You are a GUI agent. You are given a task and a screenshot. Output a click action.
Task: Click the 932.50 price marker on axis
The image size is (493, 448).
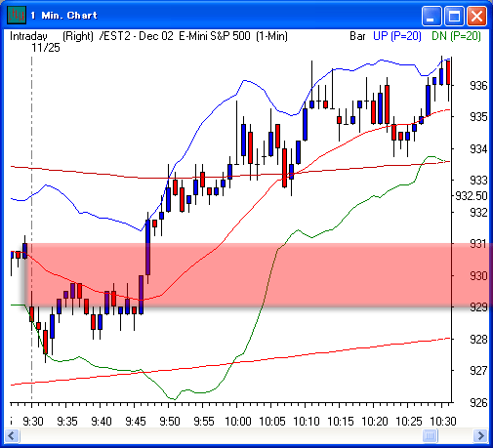[x=472, y=196]
